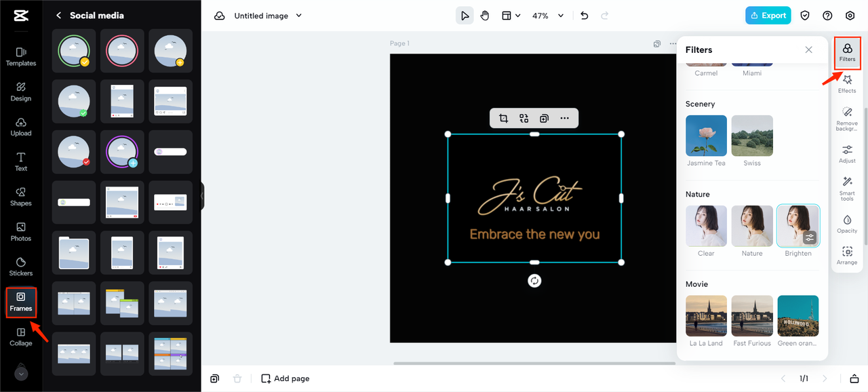Choose the hand pan tool
Screen dimensions: 868x392
(x=485, y=16)
